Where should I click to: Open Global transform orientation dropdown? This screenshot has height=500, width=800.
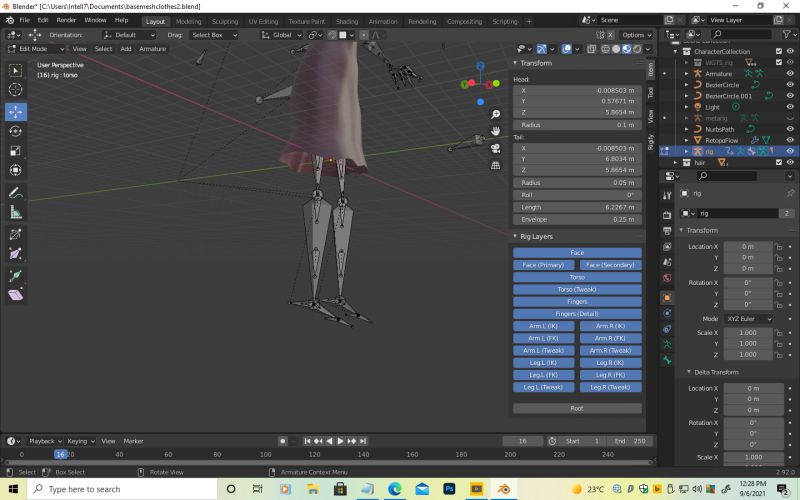282,35
